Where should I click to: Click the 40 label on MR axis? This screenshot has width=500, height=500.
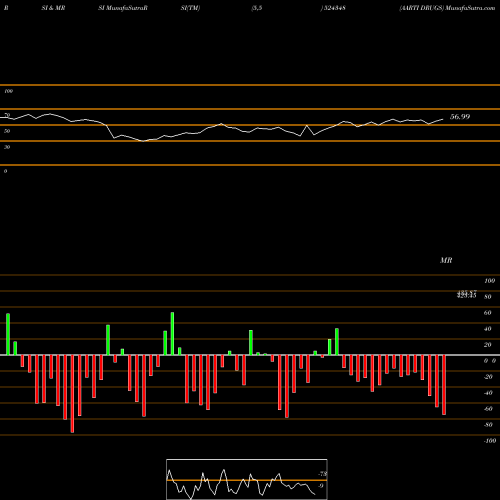488,329
